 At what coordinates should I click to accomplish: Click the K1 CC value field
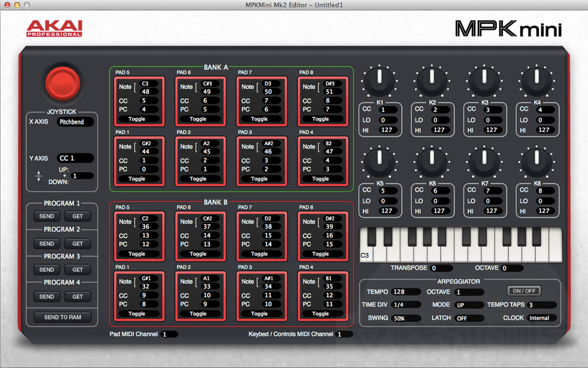389,110
